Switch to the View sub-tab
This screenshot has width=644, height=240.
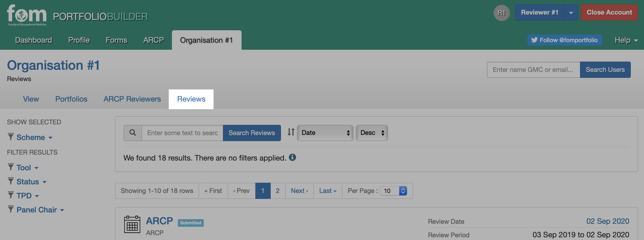pyautogui.click(x=31, y=99)
